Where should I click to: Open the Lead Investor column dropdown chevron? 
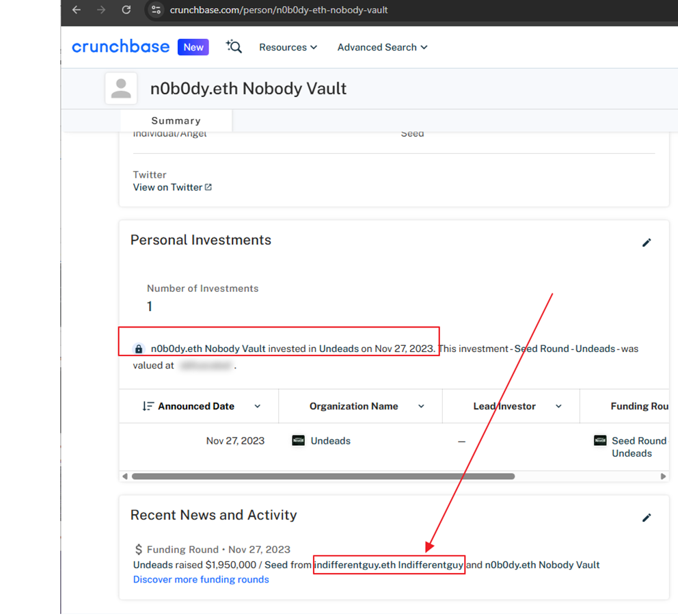(x=558, y=406)
